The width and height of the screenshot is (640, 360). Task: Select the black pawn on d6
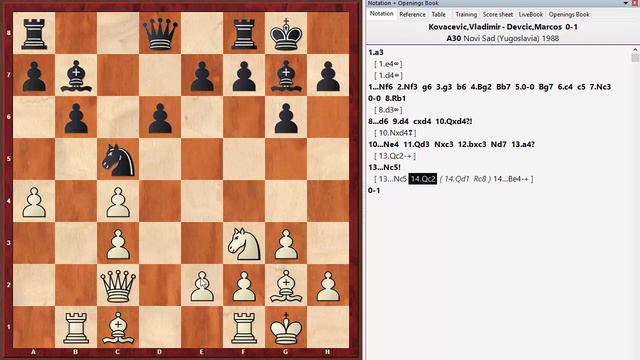pos(160,118)
